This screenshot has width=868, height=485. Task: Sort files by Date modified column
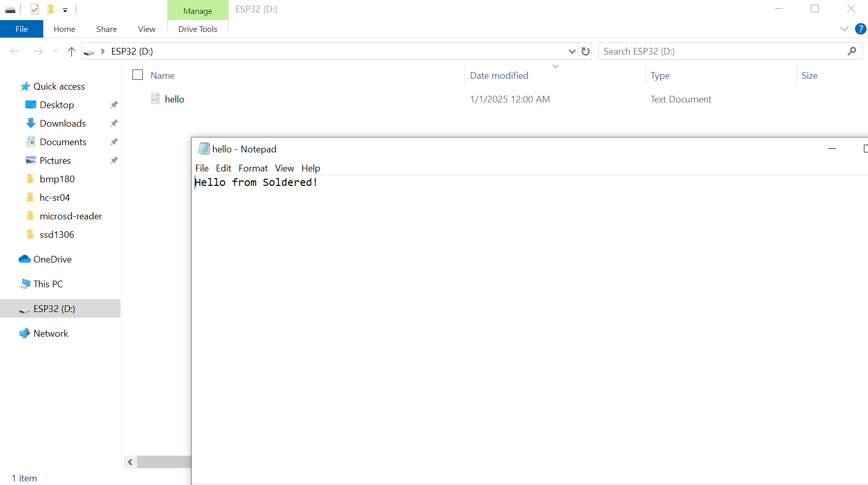click(499, 76)
